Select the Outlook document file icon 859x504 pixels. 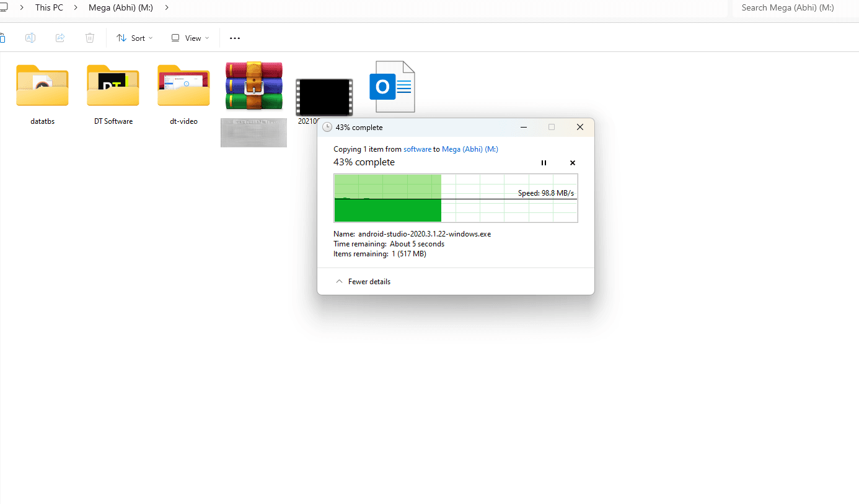coord(392,87)
